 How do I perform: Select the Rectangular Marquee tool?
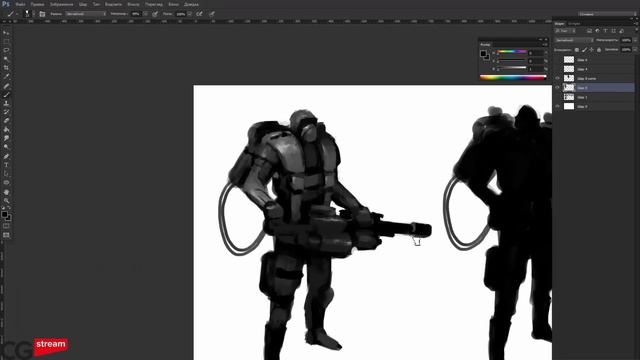pyautogui.click(x=6, y=42)
